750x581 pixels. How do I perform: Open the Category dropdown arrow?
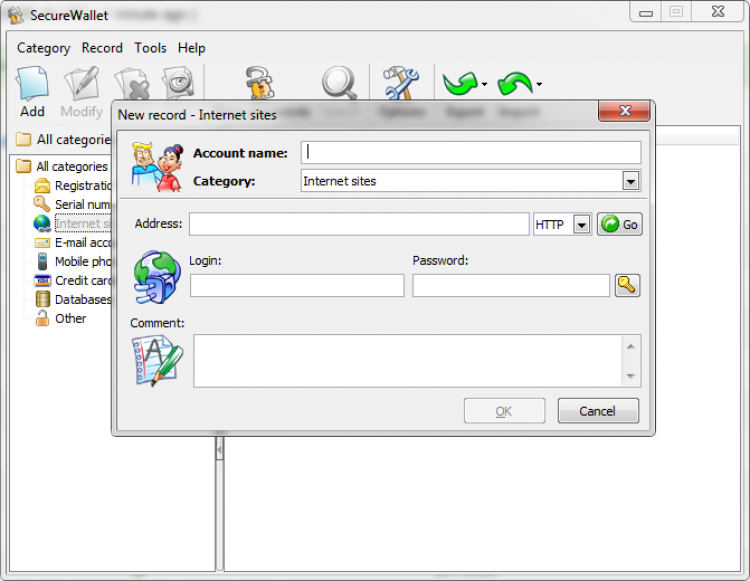[631, 181]
